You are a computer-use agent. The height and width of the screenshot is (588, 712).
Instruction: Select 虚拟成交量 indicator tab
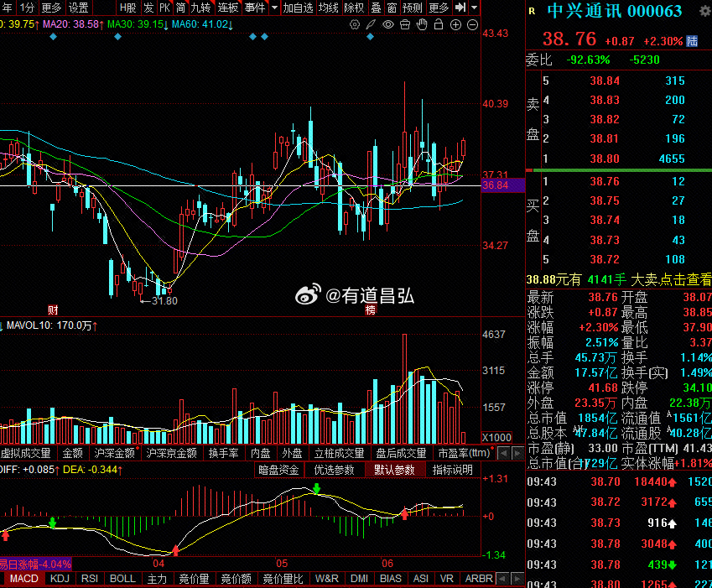[26, 453]
